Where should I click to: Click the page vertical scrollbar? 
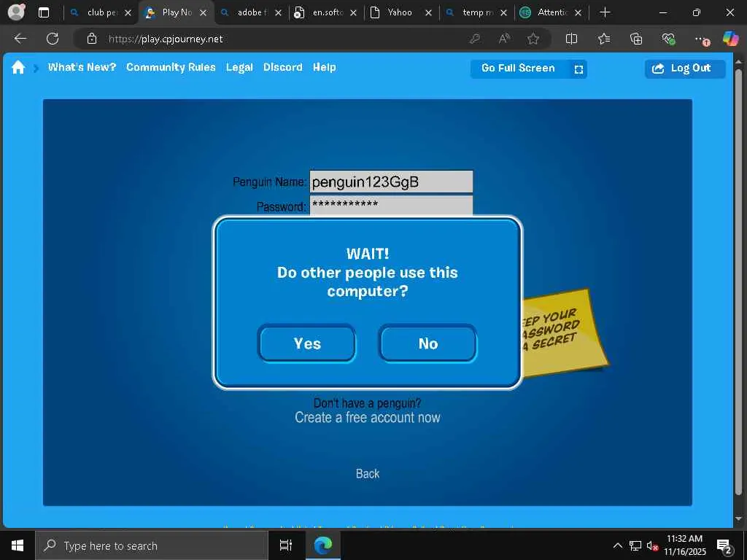[x=738, y=281]
